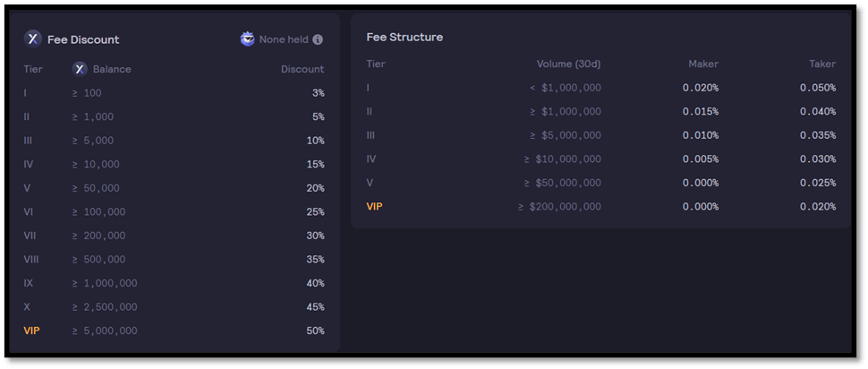868x369 pixels.
Task: Select Tier VI row with 25% discount
Action: pyautogui.click(x=174, y=211)
